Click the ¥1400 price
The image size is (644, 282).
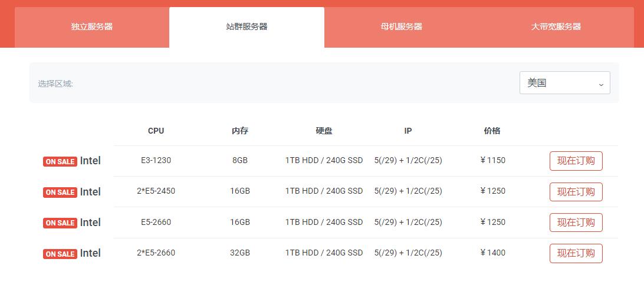pos(492,253)
